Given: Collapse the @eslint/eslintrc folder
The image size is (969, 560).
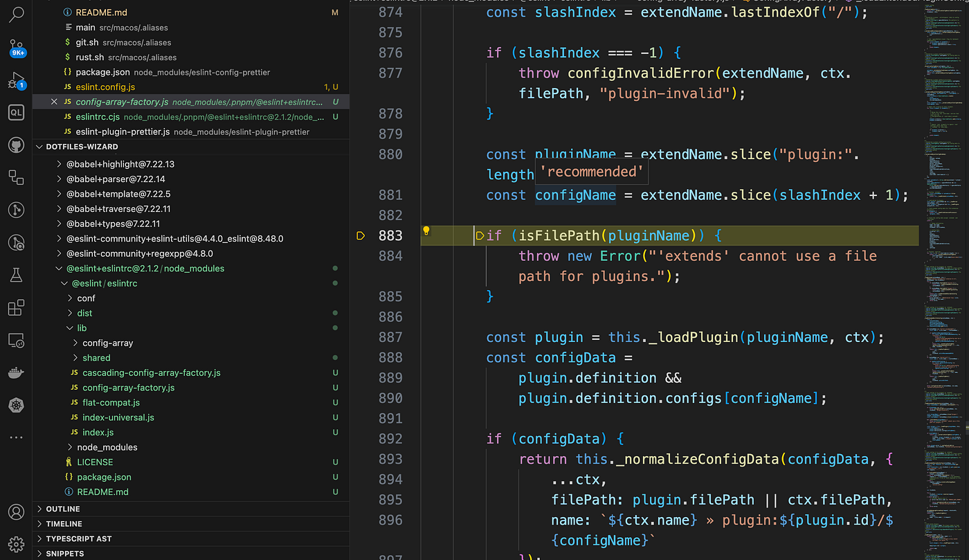Looking at the screenshot, I should [104, 283].
